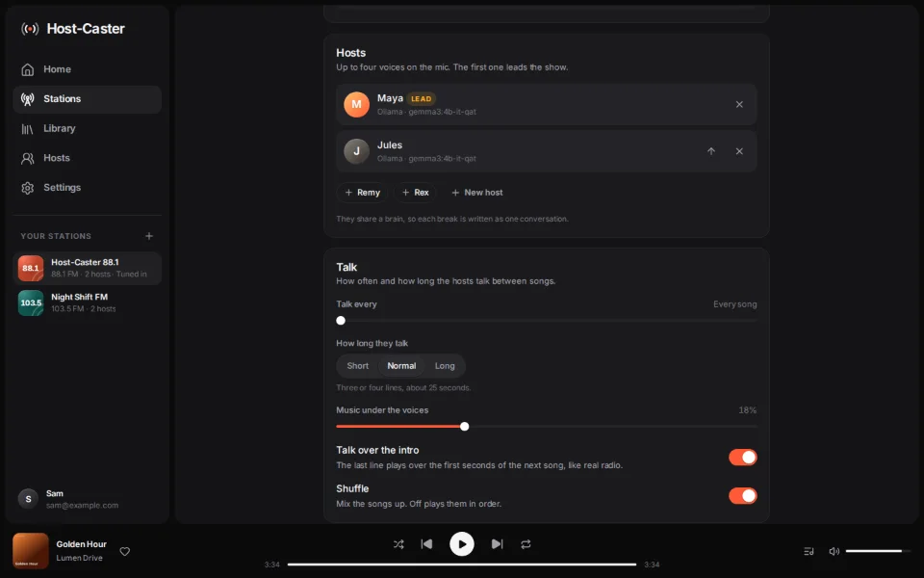924x578 pixels.
Task: Open the Home page
Action: (x=88, y=69)
